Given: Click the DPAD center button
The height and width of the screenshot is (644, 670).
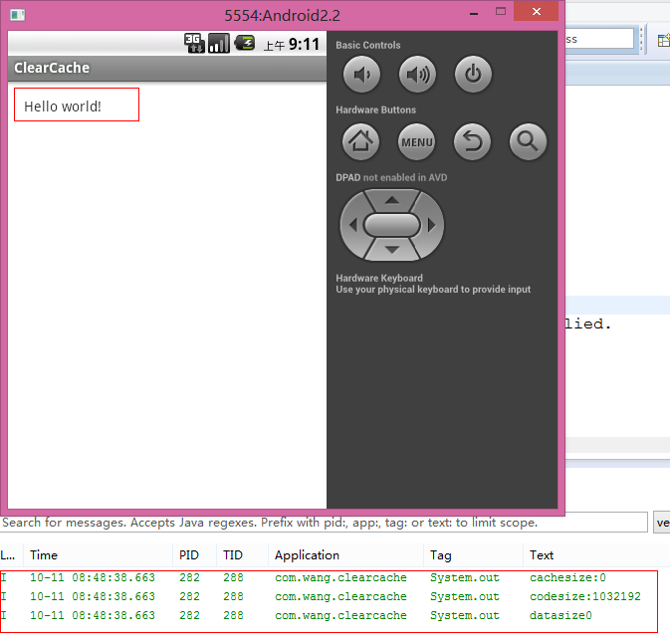Looking at the screenshot, I should (392, 225).
